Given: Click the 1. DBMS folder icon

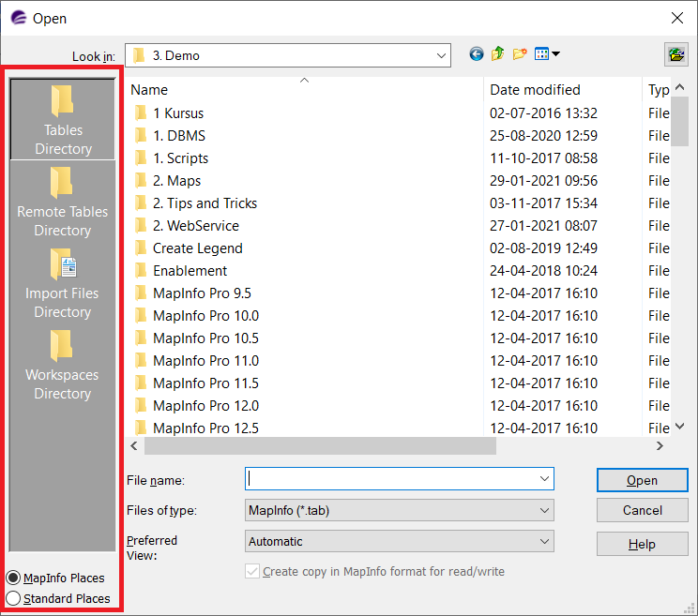Looking at the screenshot, I should (141, 135).
